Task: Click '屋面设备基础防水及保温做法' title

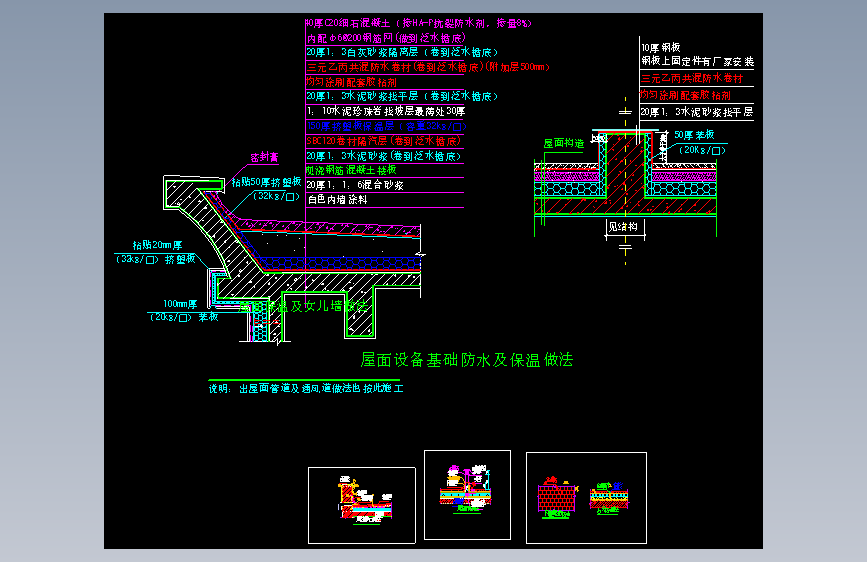Action: click(467, 360)
